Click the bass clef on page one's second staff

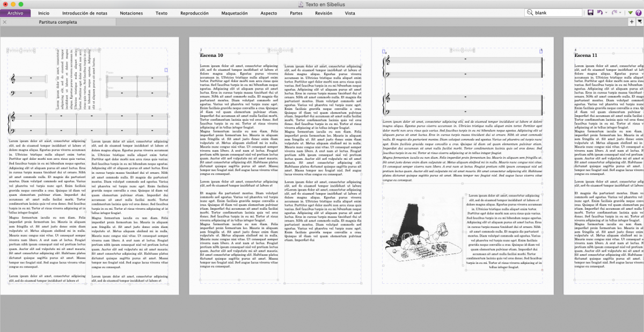(13, 93)
